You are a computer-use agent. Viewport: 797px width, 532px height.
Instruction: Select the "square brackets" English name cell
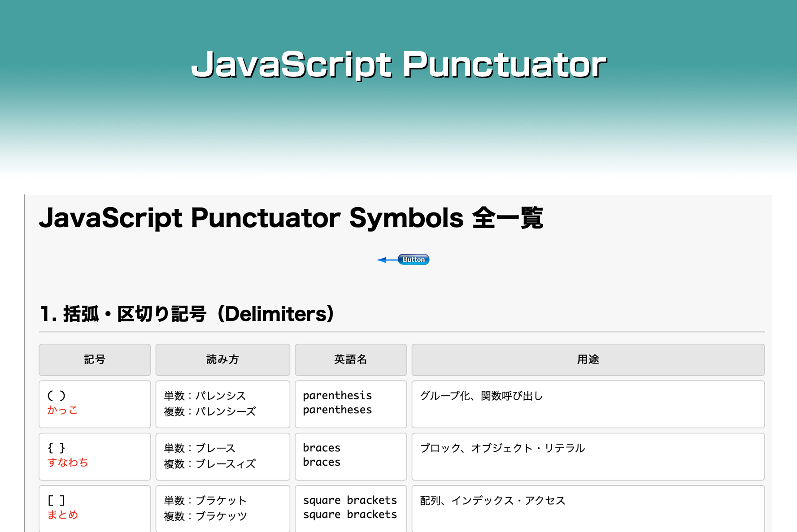click(x=350, y=508)
